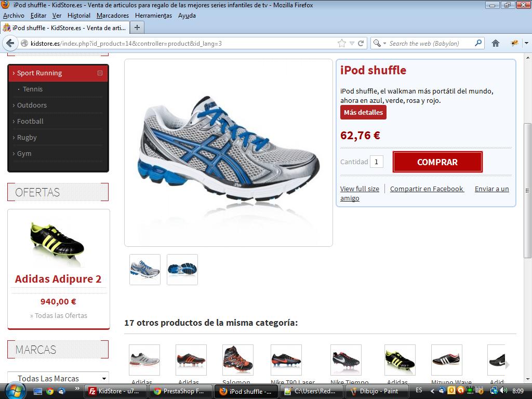This screenshot has height=399, width=532.
Task: Click Enviar a un amigo link
Action: pos(491,189)
